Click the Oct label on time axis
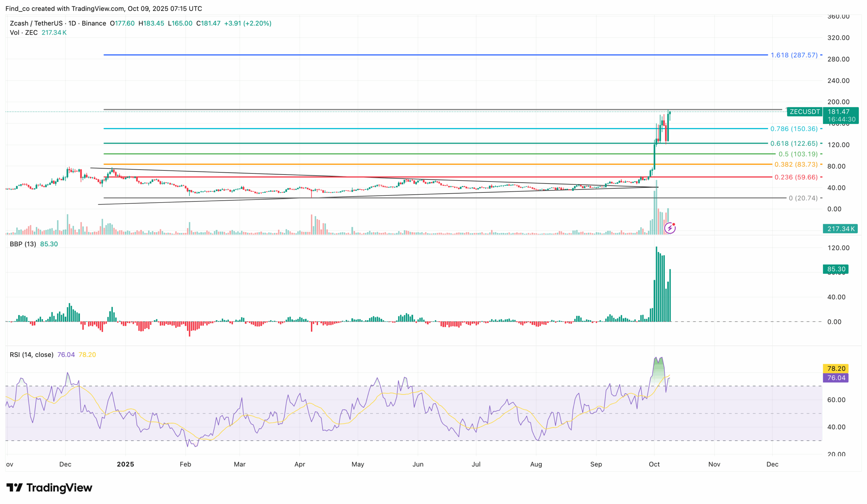The height and width of the screenshot is (504, 867). coord(654,464)
